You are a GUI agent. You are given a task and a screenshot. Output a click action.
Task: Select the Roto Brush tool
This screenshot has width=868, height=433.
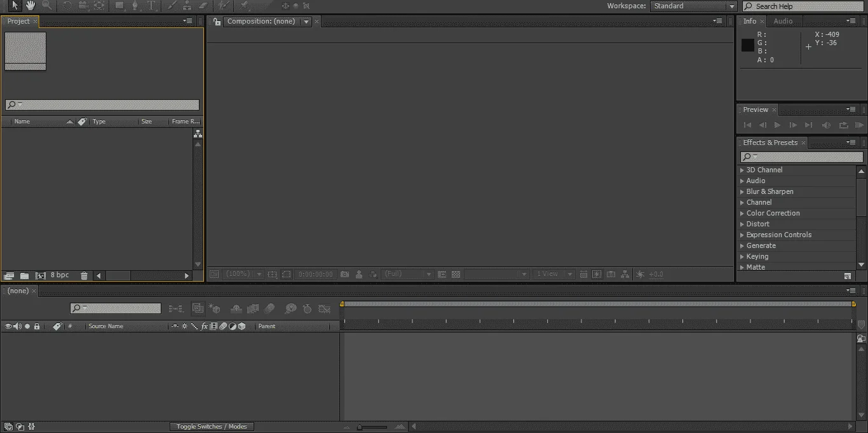(x=224, y=6)
